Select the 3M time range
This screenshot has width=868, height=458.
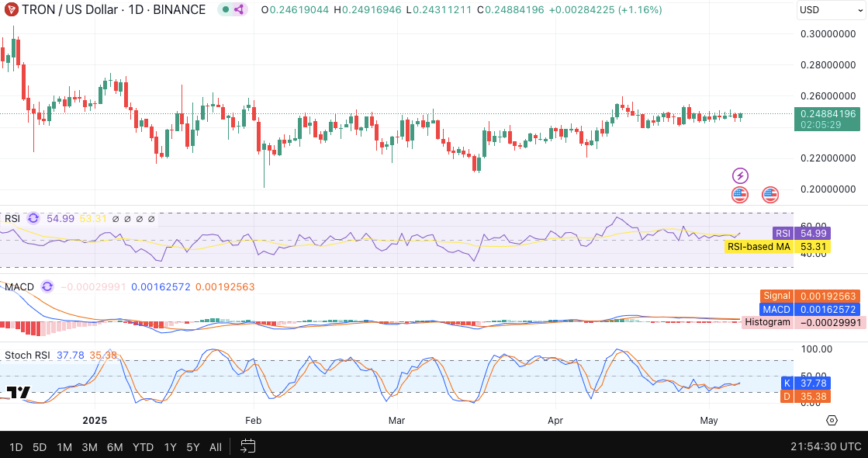[90, 447]
